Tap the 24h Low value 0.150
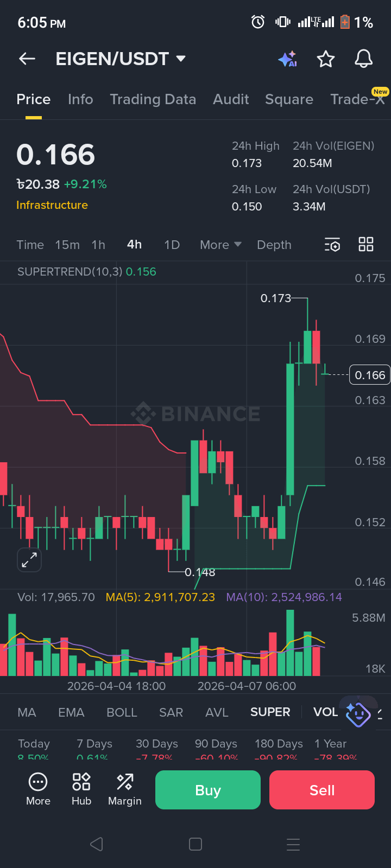 pos(247,207)
